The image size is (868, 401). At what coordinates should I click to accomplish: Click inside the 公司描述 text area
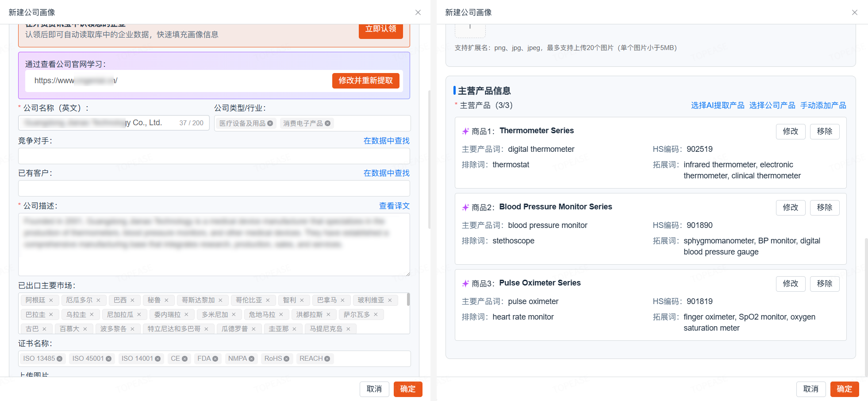[214, 245]
